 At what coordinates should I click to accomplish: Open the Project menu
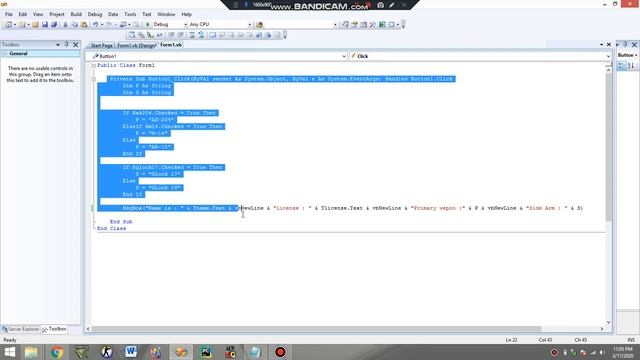point(57,14)
